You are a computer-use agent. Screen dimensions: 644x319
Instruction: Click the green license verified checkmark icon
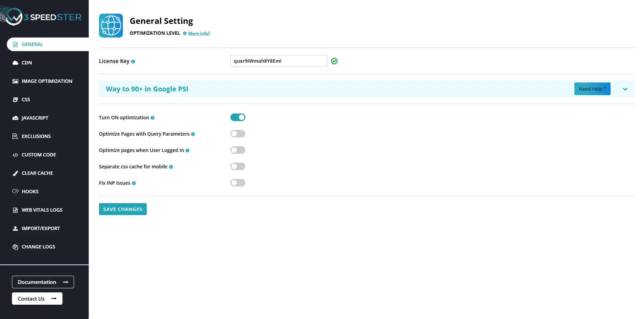tap(334, 61)
